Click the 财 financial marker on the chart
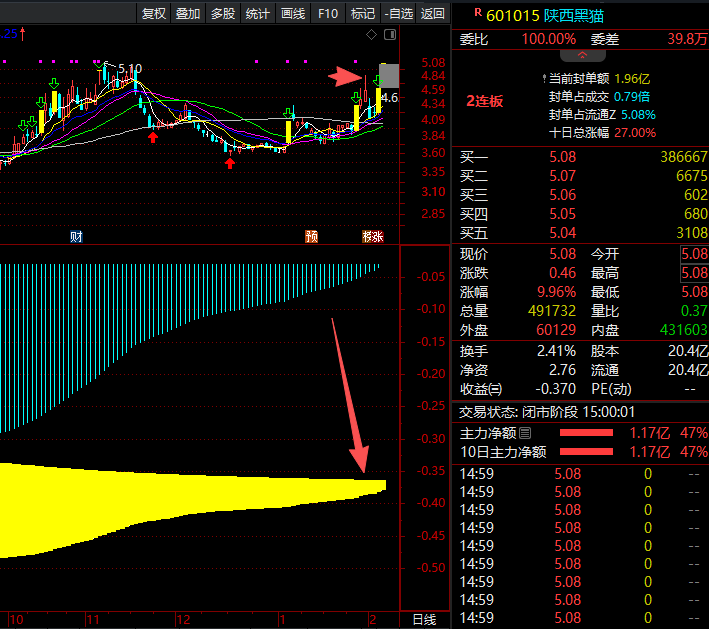Image resolution: width=709 pixels, height=629 pixels. pos(76,237)
